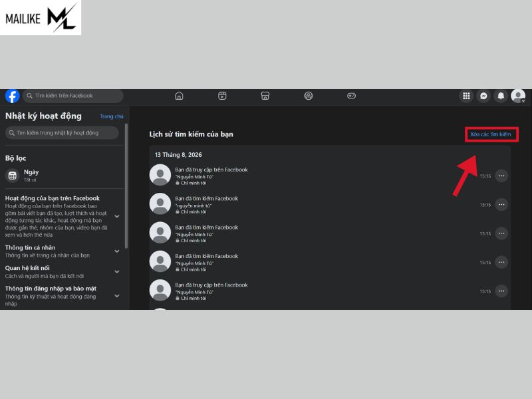The image size is (532, 399).
Task: Click avatar of third history entry
Action: (x=160, y=233)
